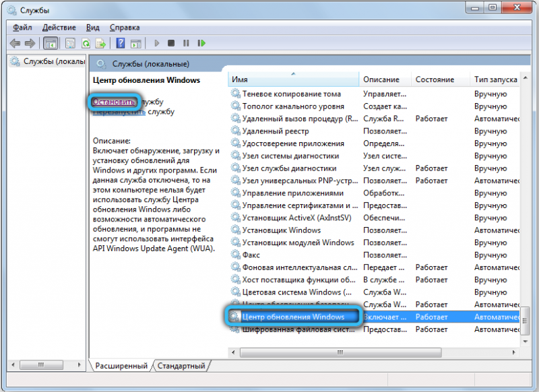Click tree pane scroll right arrow
Viewport: 539px width, 392px height.
80,364
